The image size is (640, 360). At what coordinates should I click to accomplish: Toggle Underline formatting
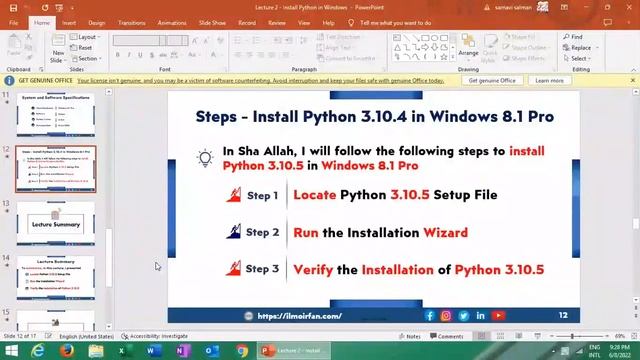140,55
